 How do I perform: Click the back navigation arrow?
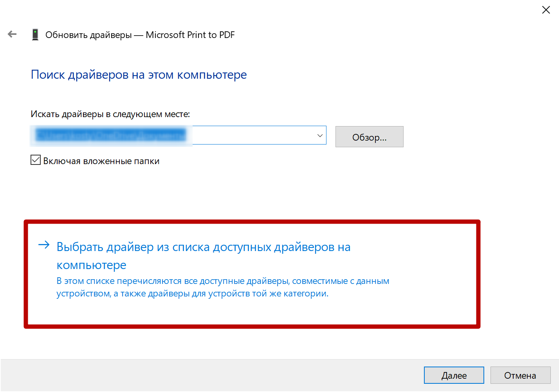tap(12, 34)
